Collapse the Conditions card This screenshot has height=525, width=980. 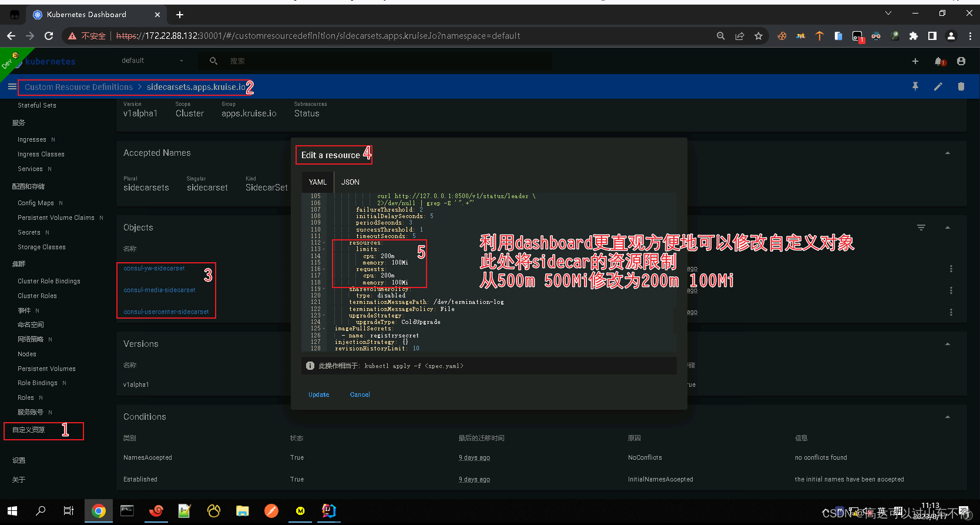[947, 417]
